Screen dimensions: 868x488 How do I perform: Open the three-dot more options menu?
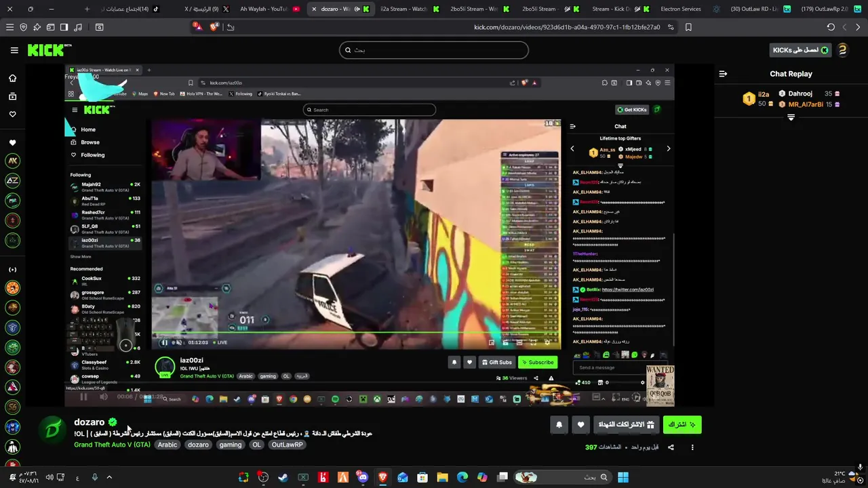(x=692, y=447)
